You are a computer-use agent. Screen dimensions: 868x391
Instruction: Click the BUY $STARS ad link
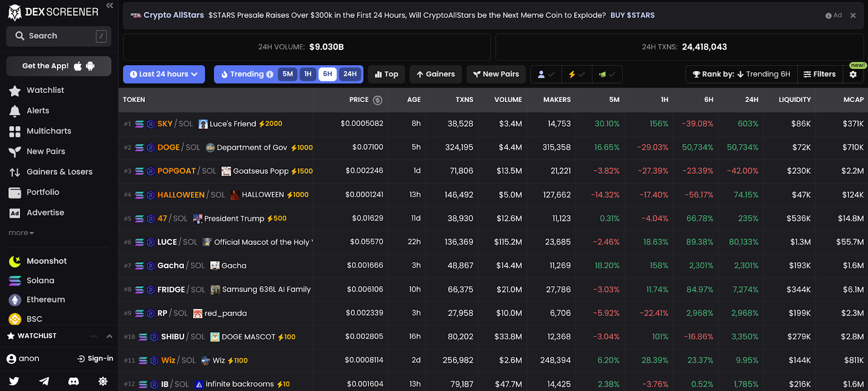[633, 15]
